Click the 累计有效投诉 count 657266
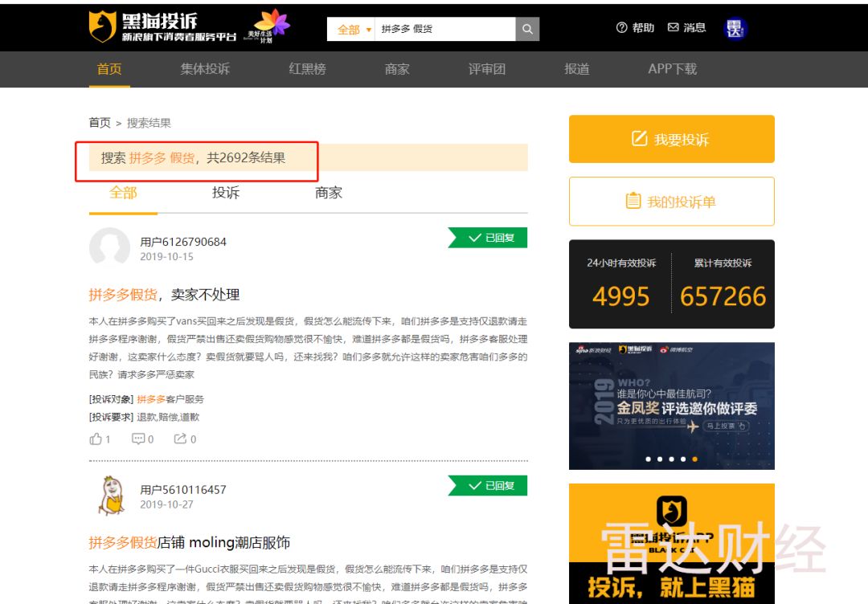This screenshot has width=868, height=604. coord(723,296)
